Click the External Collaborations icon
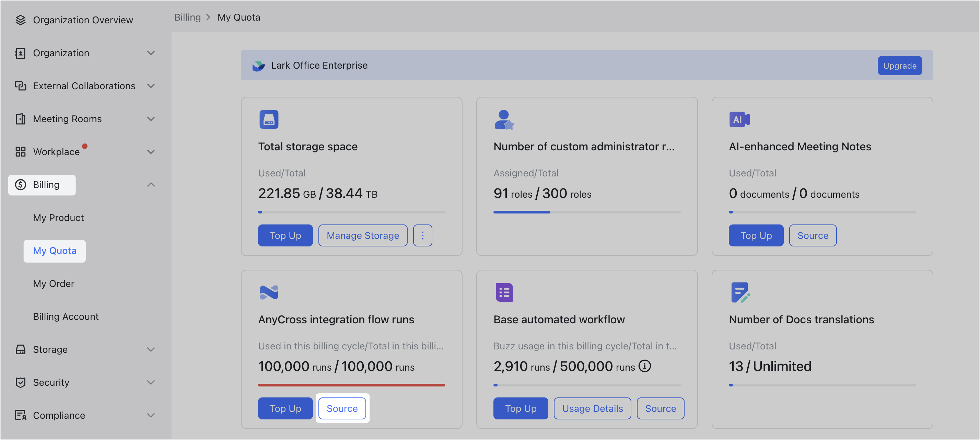980x440 pixels. (21, 86)
